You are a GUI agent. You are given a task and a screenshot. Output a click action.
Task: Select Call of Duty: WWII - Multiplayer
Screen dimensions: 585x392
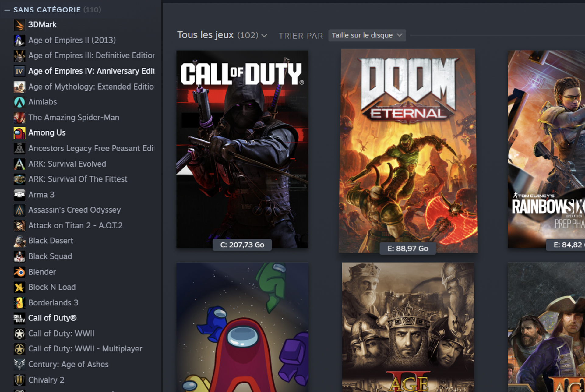point(85,349)
